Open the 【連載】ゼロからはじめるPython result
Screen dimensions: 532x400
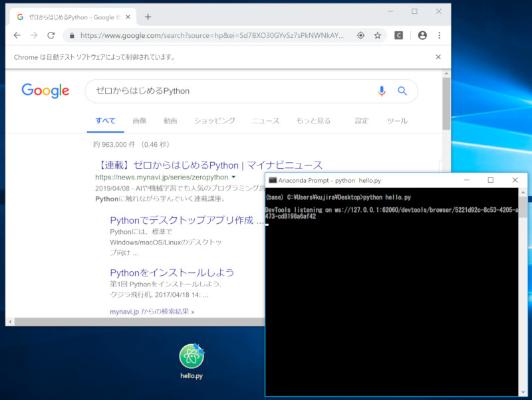[209, 165]
